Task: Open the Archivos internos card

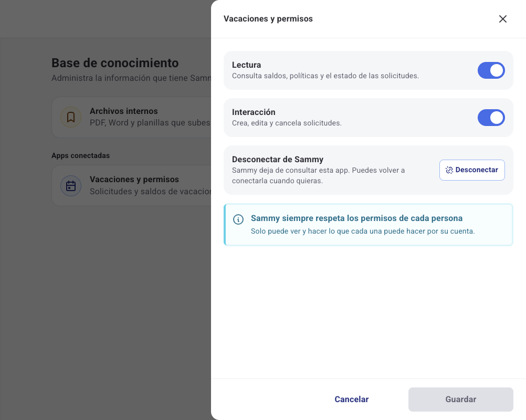Action: point(131,118)
